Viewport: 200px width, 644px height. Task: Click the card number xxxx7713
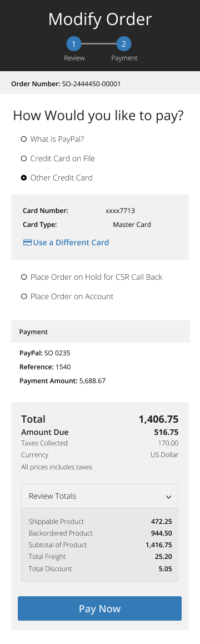121,211
